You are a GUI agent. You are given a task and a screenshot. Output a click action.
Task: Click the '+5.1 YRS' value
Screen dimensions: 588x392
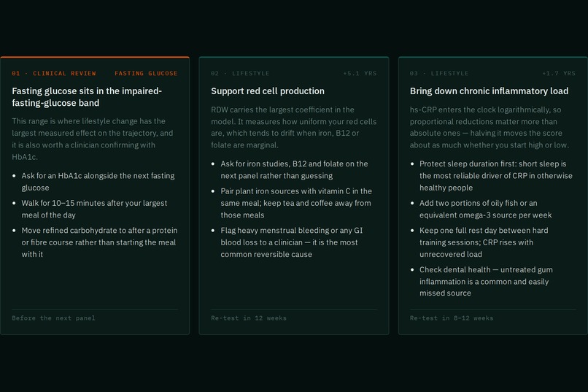click(x=360, y=74)
